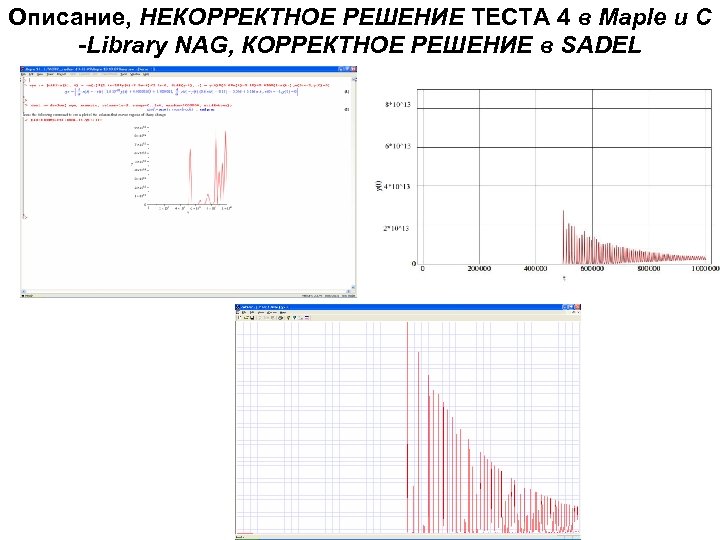
Task: Click axis label "2*10^13" on NAG plot
Action: pyautogui.click(x=396, y=228)
